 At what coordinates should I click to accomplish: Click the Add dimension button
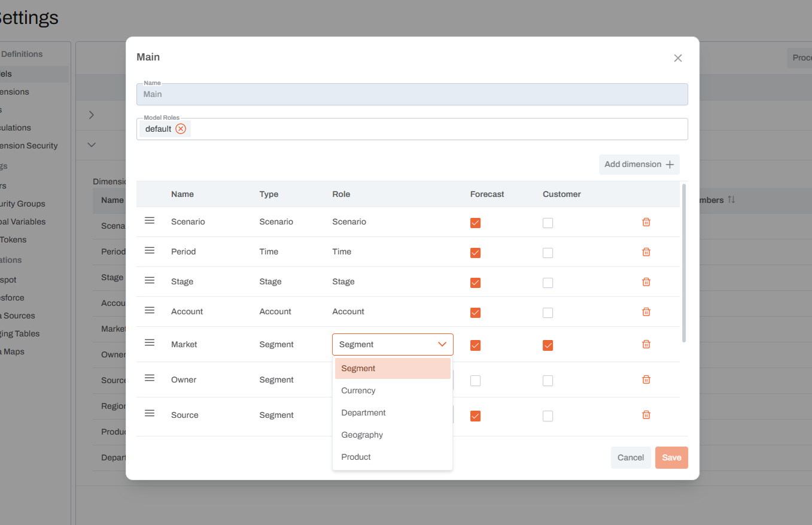pos(638,165)
